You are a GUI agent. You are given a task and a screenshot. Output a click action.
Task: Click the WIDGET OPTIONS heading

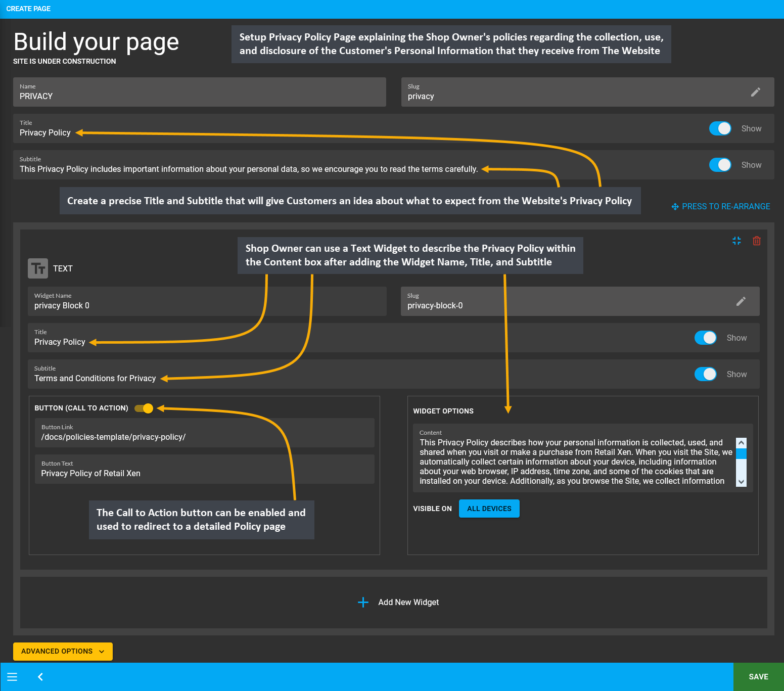443,411
